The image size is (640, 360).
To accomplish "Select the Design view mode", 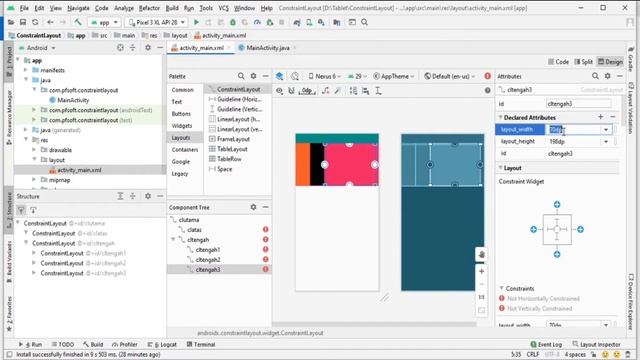I will point(610,62).
